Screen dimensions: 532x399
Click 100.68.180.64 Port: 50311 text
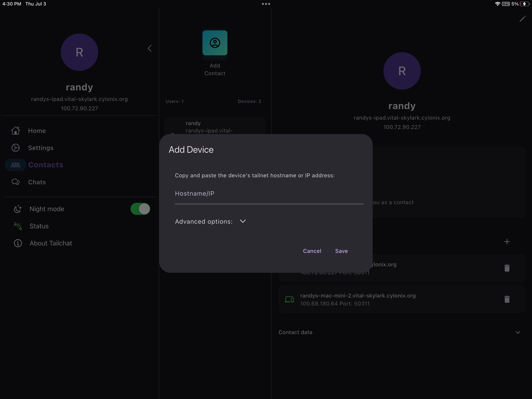[335, 304]
